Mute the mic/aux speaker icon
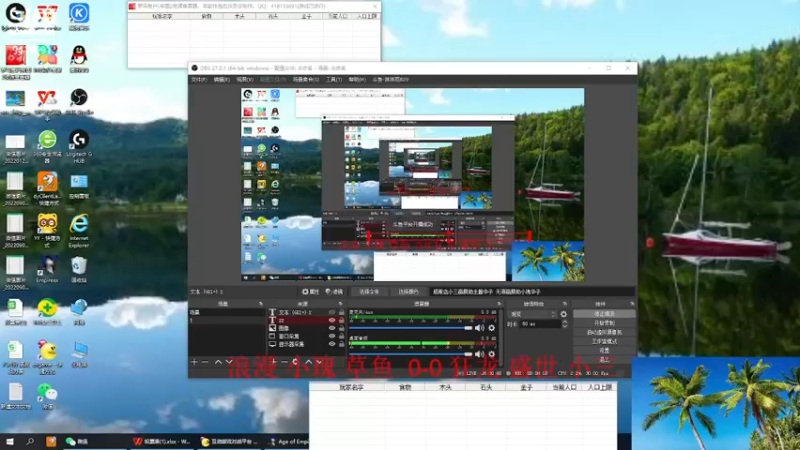This screenshot has height=450, width=800. [x=479, y=328]
